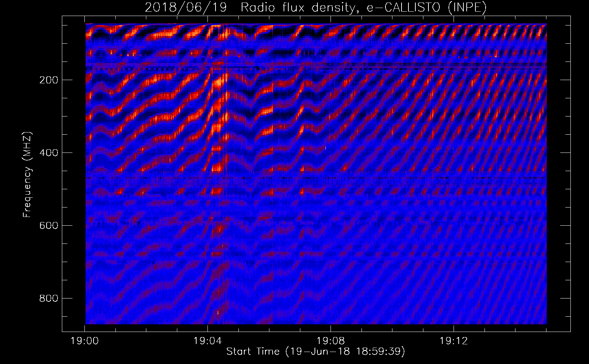
Task: Click the '19:04' time tick label
Action: tap(208, 341)
